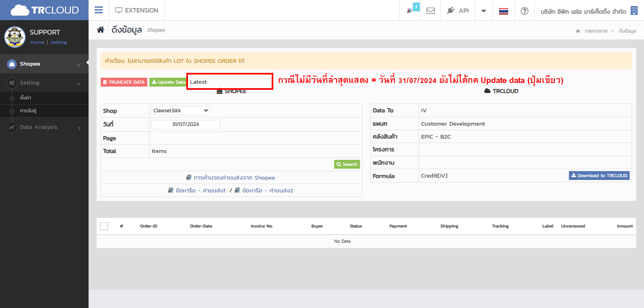Click the Order-ID column header
This screenshot has width=644, height=308.
[x=149, y=226]
